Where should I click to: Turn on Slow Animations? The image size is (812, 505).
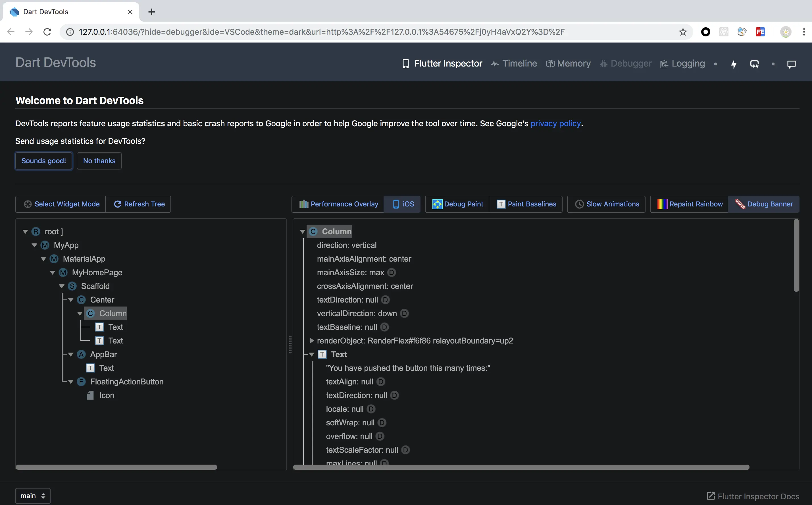point(606,204)
